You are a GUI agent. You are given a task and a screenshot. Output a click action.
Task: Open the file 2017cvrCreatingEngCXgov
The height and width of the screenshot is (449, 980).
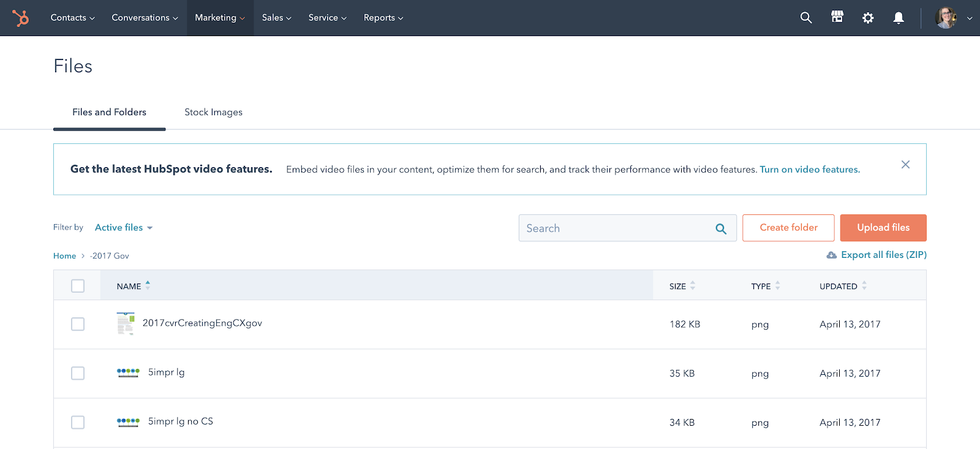tap(202, 323)
